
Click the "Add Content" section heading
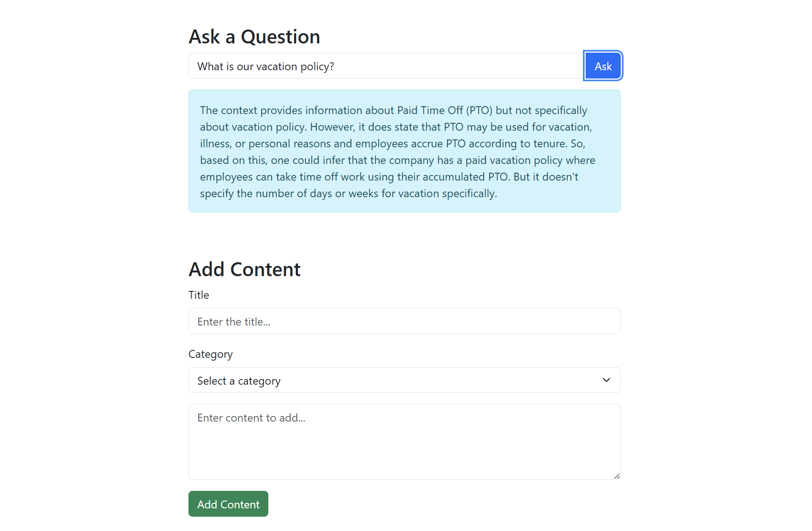tap(244, 270)
